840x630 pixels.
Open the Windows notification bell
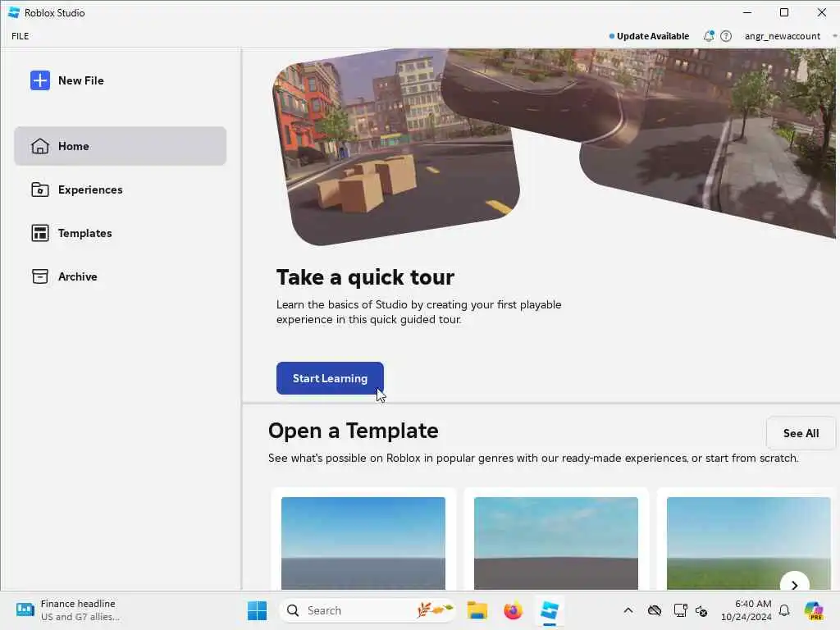point(784,610)
